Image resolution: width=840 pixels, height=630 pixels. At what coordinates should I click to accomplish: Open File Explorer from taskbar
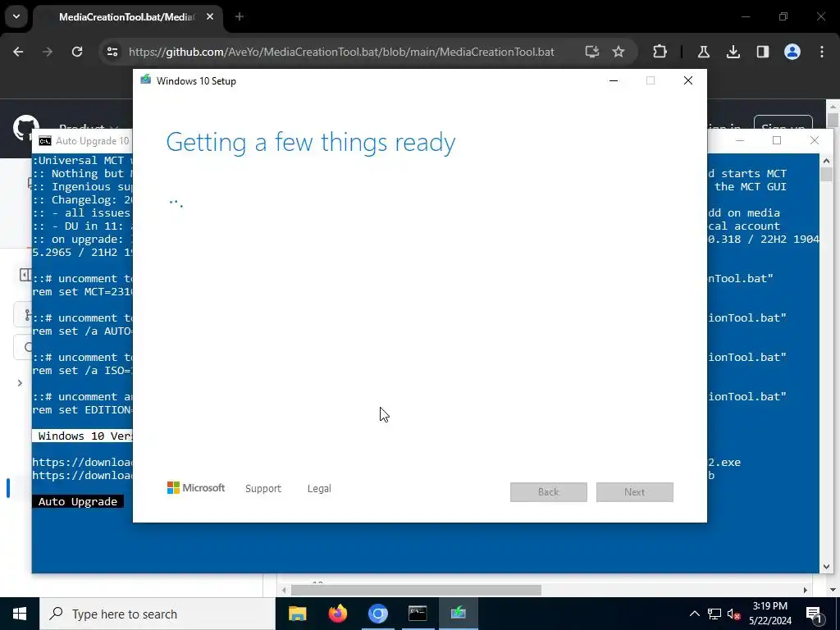tap(297, 614)
